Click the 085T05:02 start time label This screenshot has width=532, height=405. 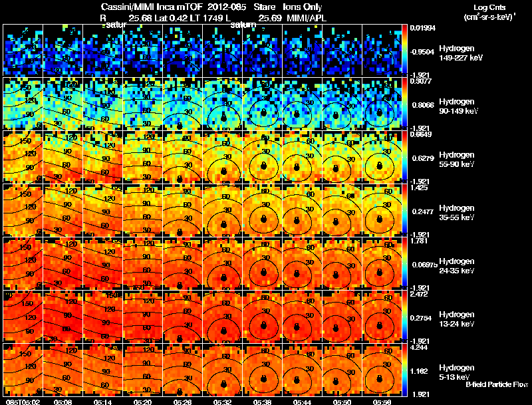23,402
